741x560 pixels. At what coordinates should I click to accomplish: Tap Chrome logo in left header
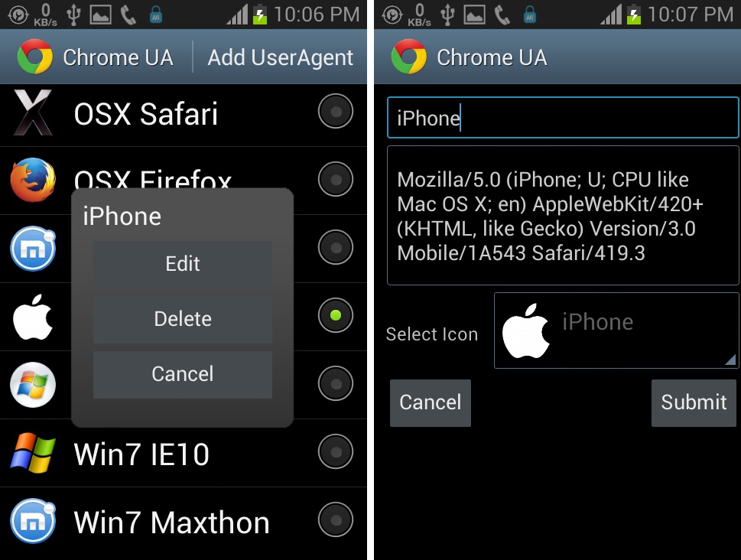[34, 57]
